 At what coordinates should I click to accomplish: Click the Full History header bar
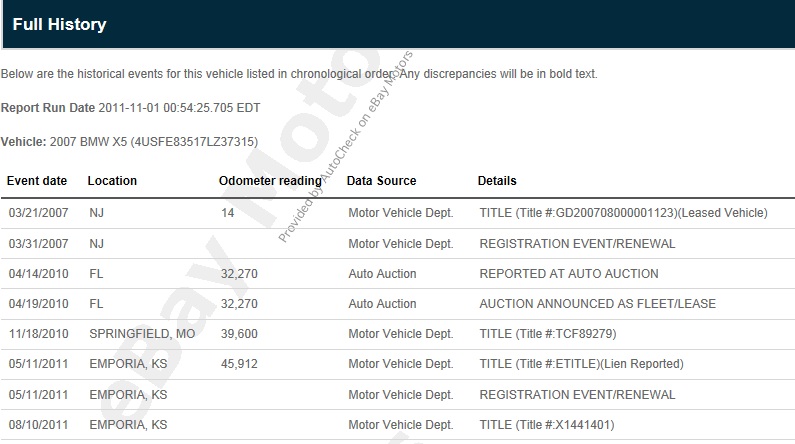click(x=397, y=24)
